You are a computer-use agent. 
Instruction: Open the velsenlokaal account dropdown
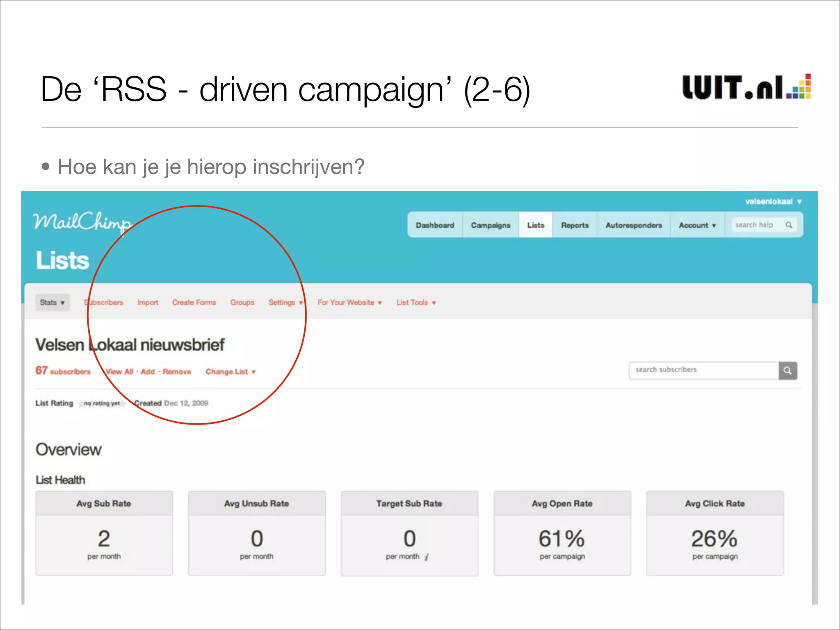773,201
